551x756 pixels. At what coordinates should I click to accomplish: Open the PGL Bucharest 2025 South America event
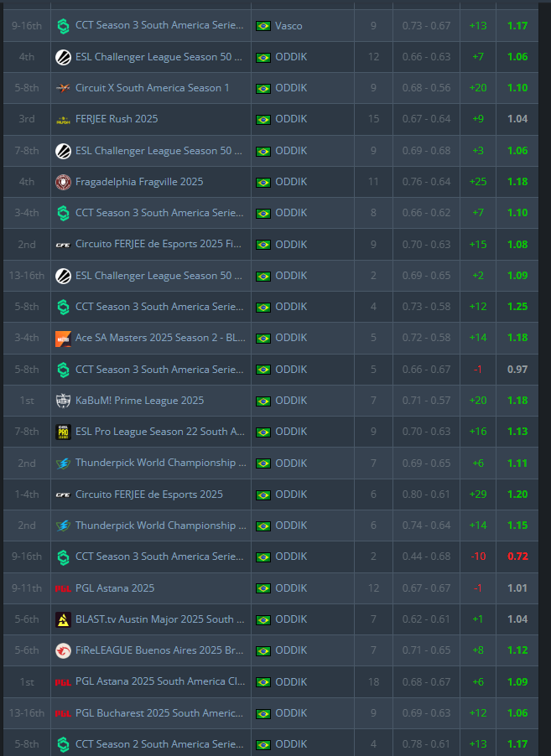click(159, 712)
